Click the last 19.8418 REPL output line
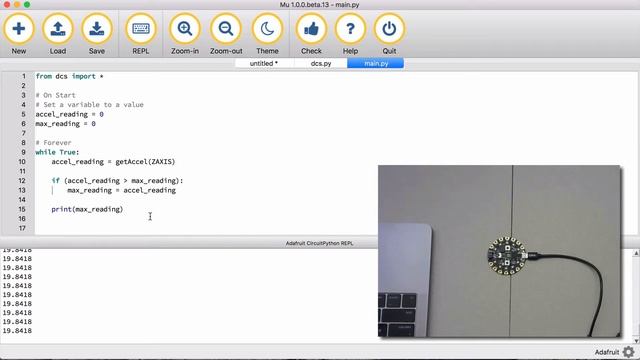This screenshot has width=640, height=360. click(x=17, y=331)
